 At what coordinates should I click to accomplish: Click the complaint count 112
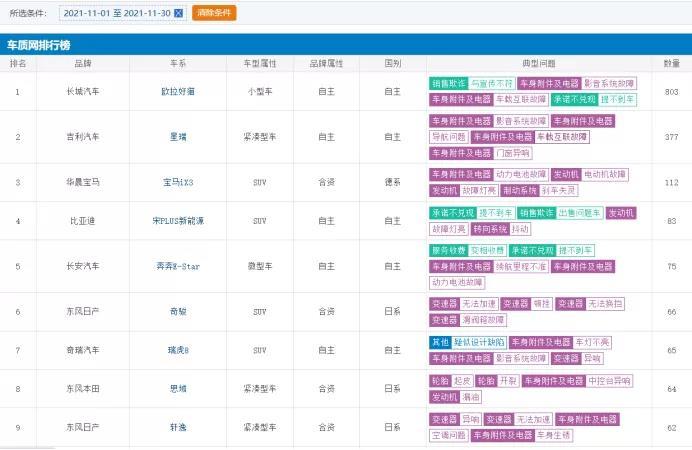[671, 182]
